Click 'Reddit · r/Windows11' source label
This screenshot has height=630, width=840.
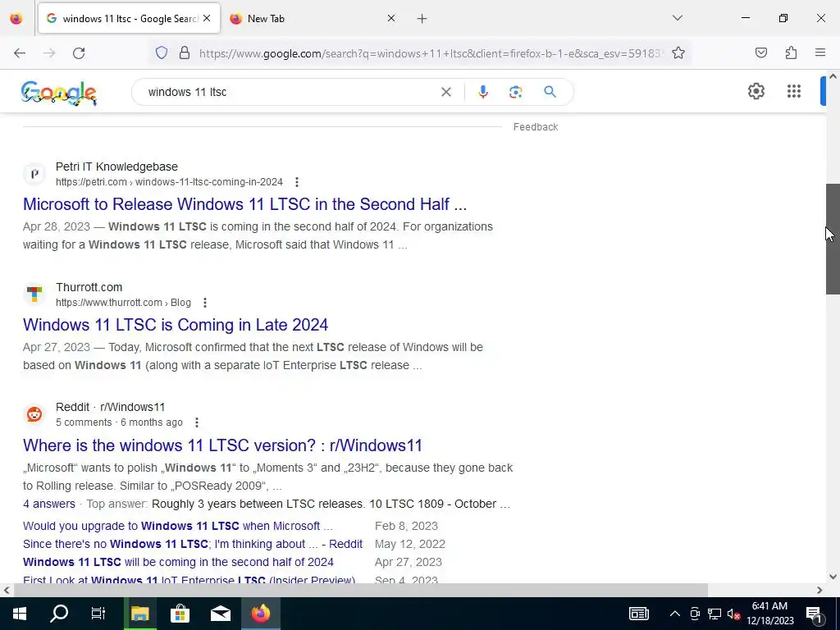tap(111, 407)
